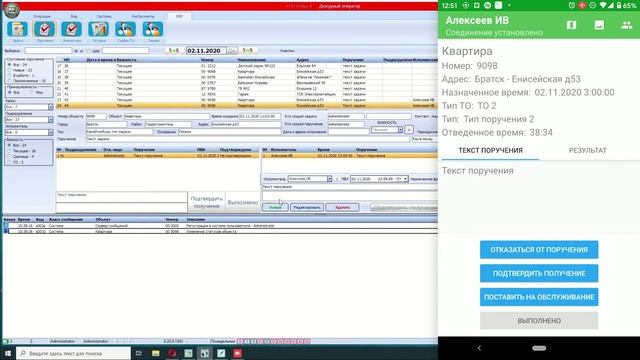Expand the Исполнитель filter dropdown in left panel
The image size is (640, 360).
(51, 133)
